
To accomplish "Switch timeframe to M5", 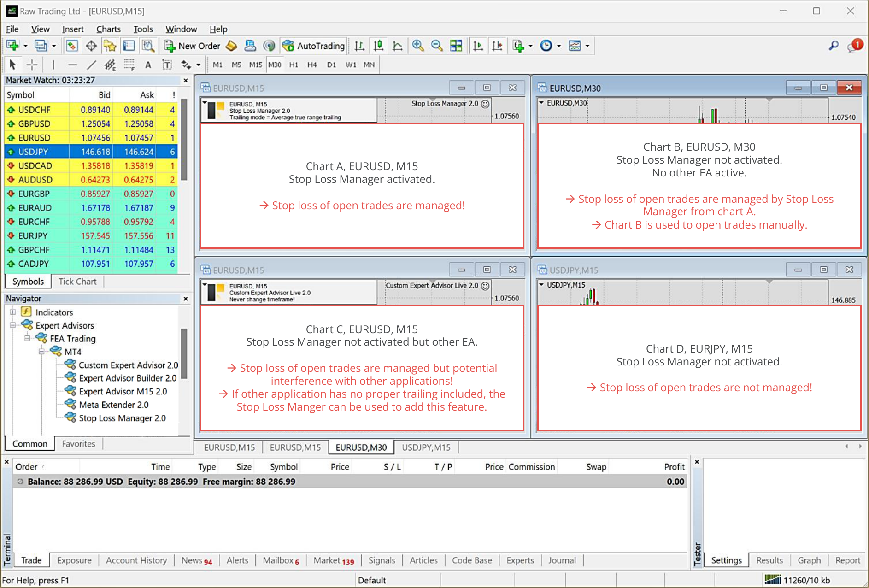I will (236, 65).
